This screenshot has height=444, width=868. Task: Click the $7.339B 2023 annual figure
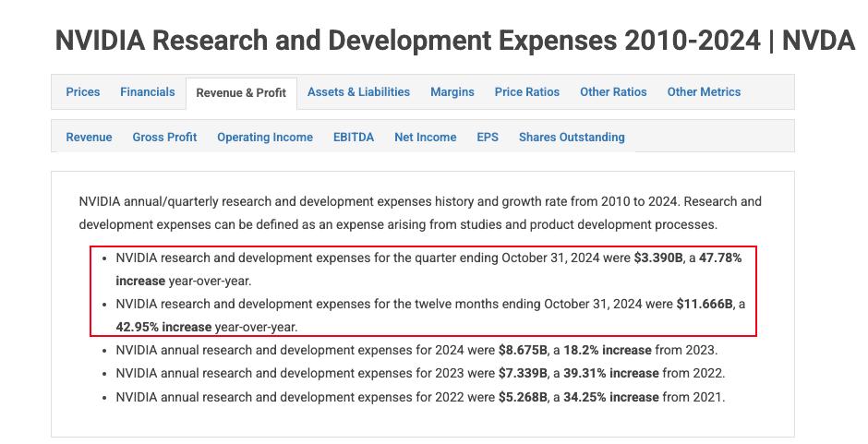pyautogui.click(x=523, y=374)
